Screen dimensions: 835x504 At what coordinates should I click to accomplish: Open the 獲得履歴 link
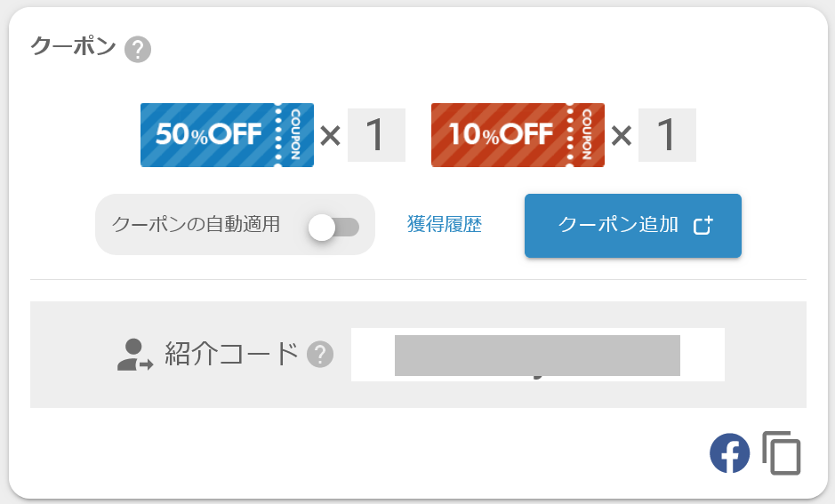(445, 225)
